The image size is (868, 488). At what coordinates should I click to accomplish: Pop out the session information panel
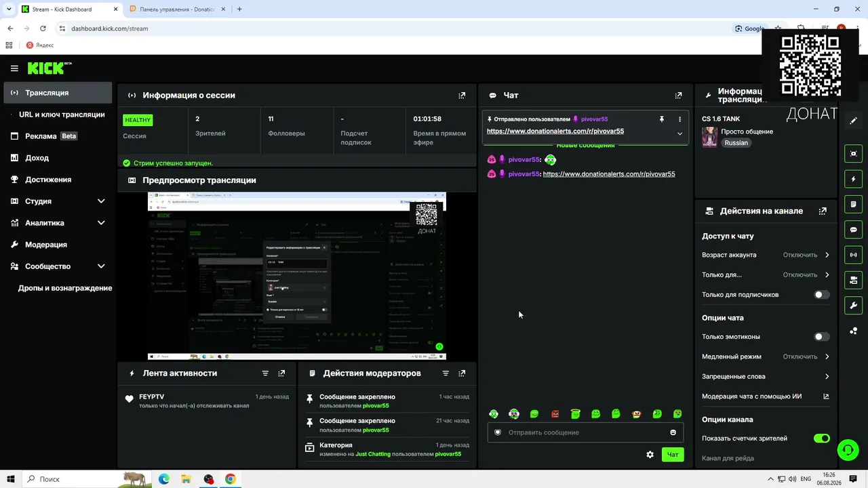pos(462,96)
